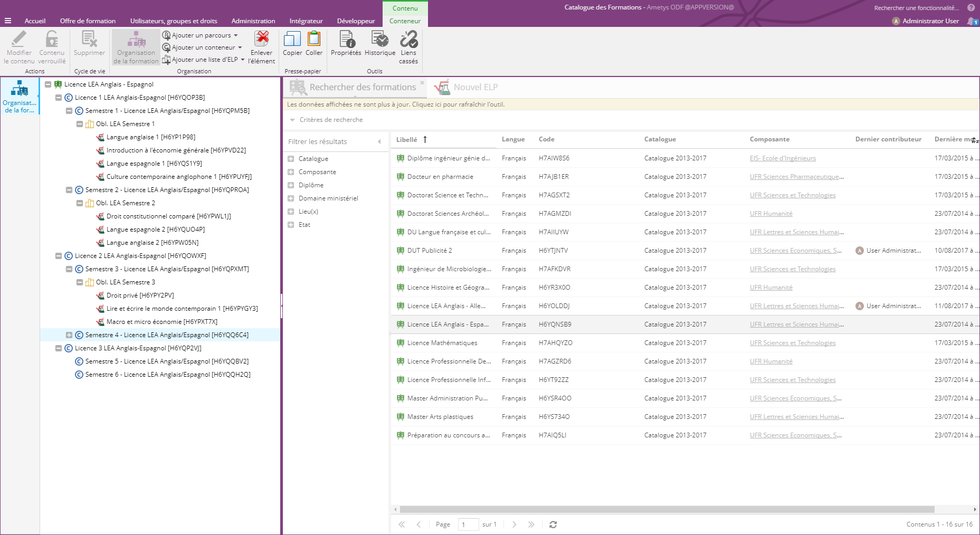Collapse Licence LEA Anglais - Espagnol root node
Image resolution: width=980 pixels, height=535 pixels.
click(x=48, y=84)
